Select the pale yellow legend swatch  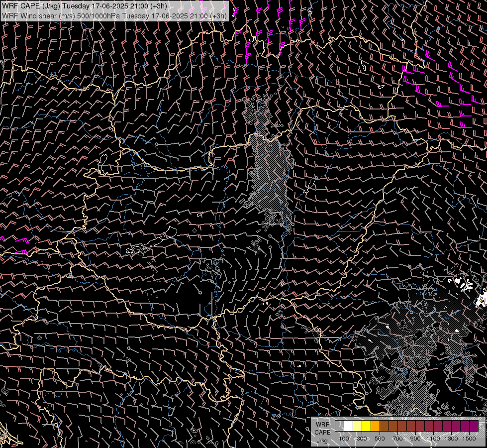pyautogui.click(x=358, y=426)
